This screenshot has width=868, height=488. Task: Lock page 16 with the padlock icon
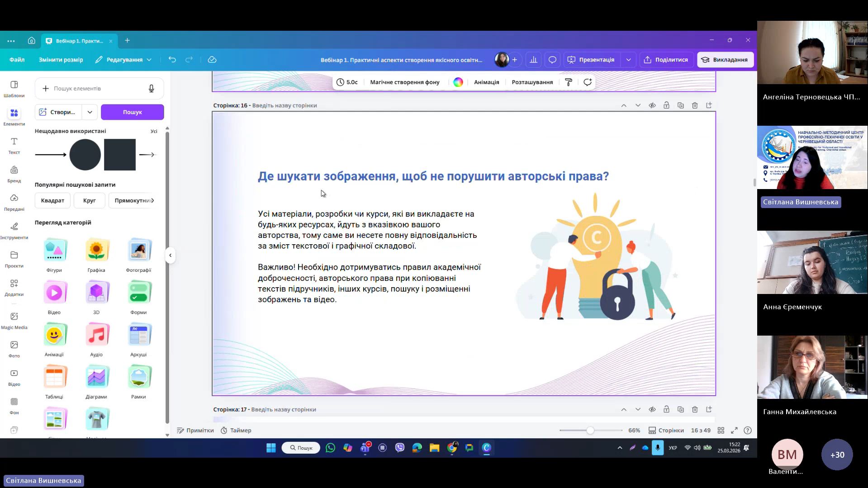pyautogui.click(x=666, y=105)
